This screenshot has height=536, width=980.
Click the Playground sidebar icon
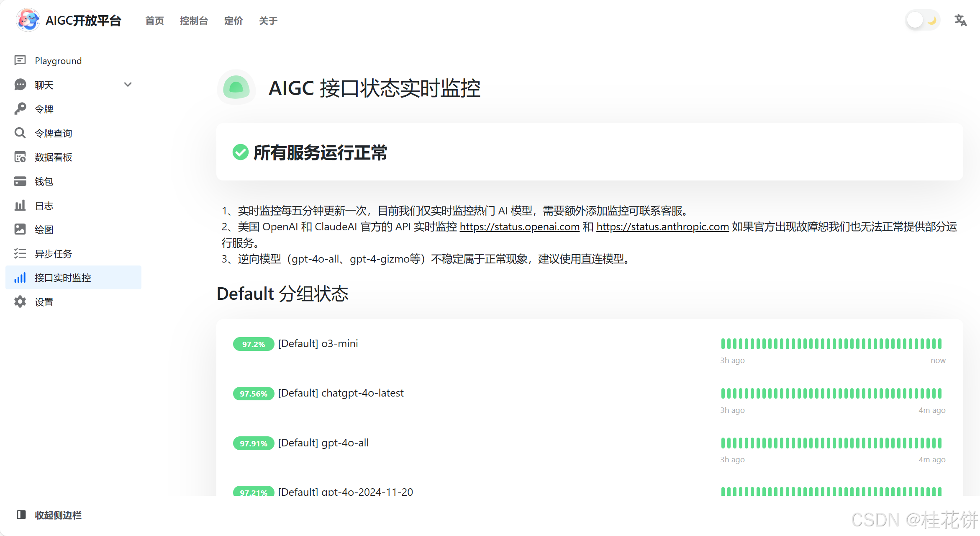point(20,61)
